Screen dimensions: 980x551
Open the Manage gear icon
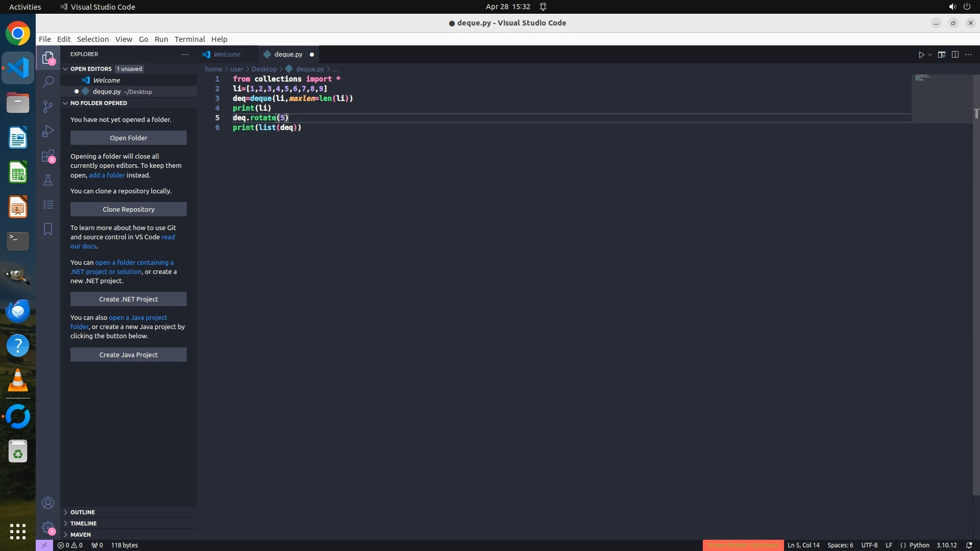[x=48, y=527]
